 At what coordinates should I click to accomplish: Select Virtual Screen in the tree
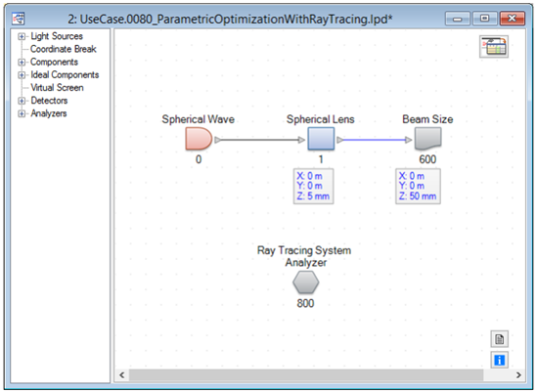coord(57,88)
